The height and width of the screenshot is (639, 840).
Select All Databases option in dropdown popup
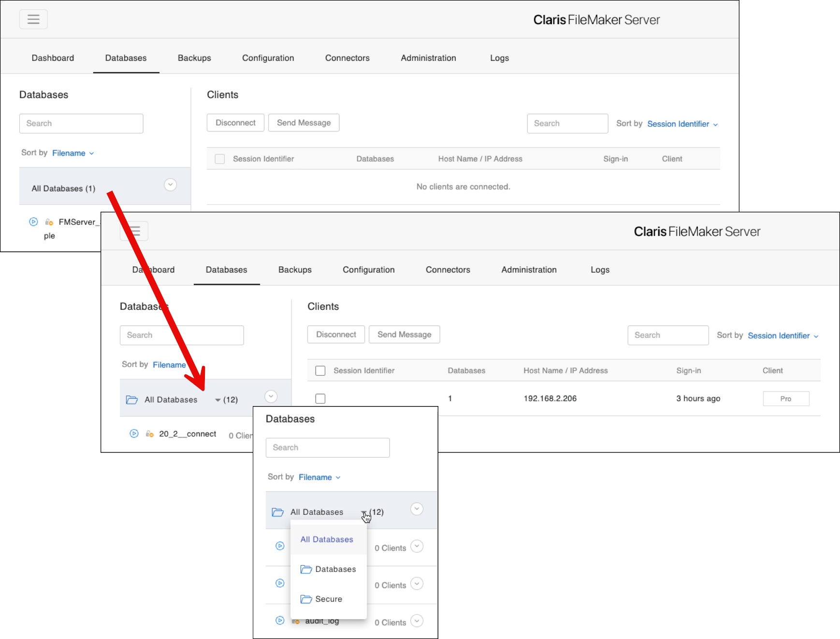click(327, 539)
